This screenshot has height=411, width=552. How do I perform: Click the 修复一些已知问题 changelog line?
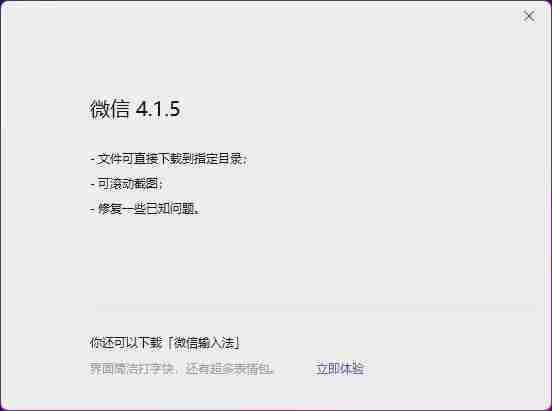coord(145,209)
